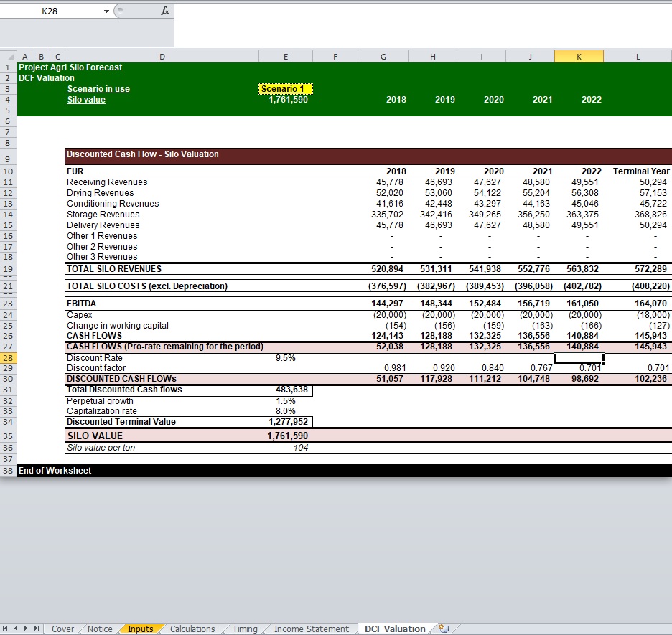672x635 pixels.
Task: Click the insert new worksheet icon
Action: tap(444, 629)
